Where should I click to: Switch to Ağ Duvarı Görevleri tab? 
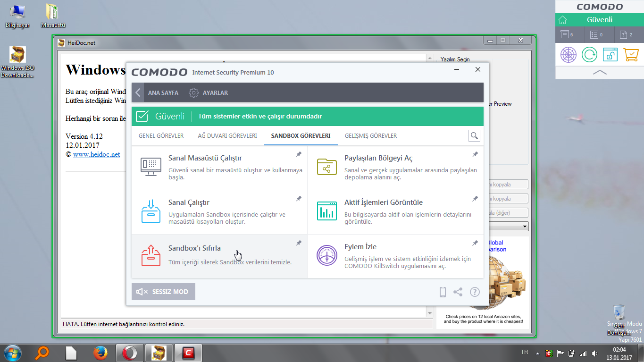[x=227, y=136]
